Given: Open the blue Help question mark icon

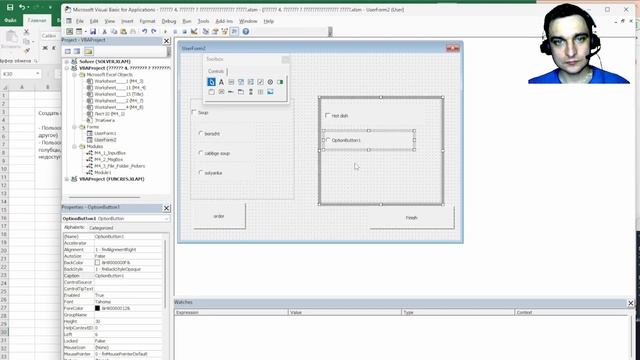Looking at the screenshot, I should tap(246, 31).
